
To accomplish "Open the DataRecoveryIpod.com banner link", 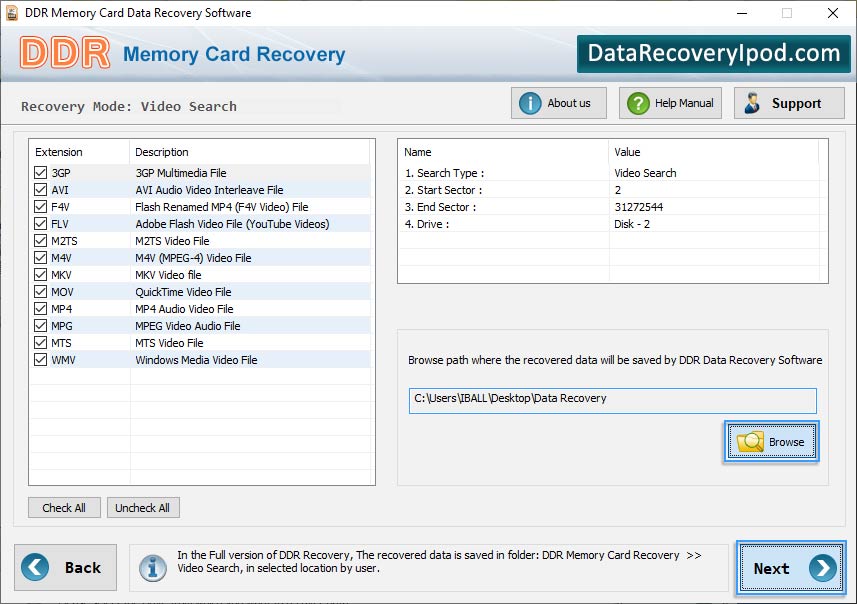I will [x=713, y=54].
